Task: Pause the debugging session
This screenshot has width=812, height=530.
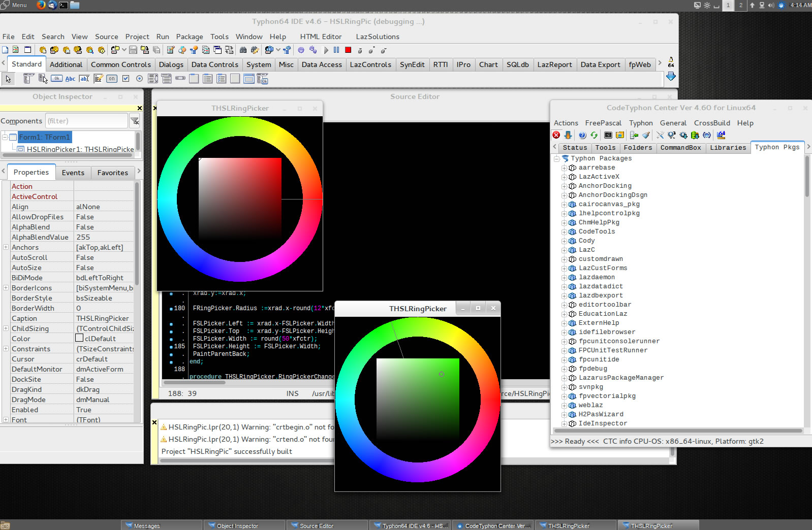Action: (x=336, y=50)
